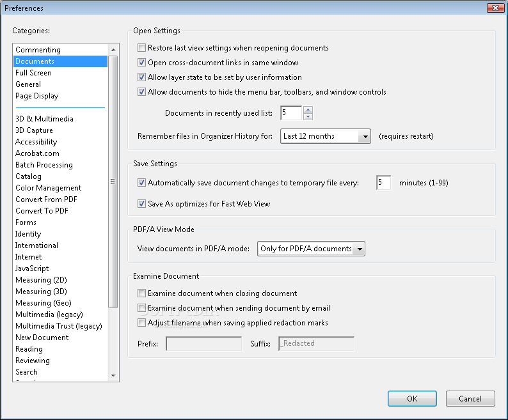Open PDF/A view mode dropdown
This screenshot has height=420, width=508.
311,249
